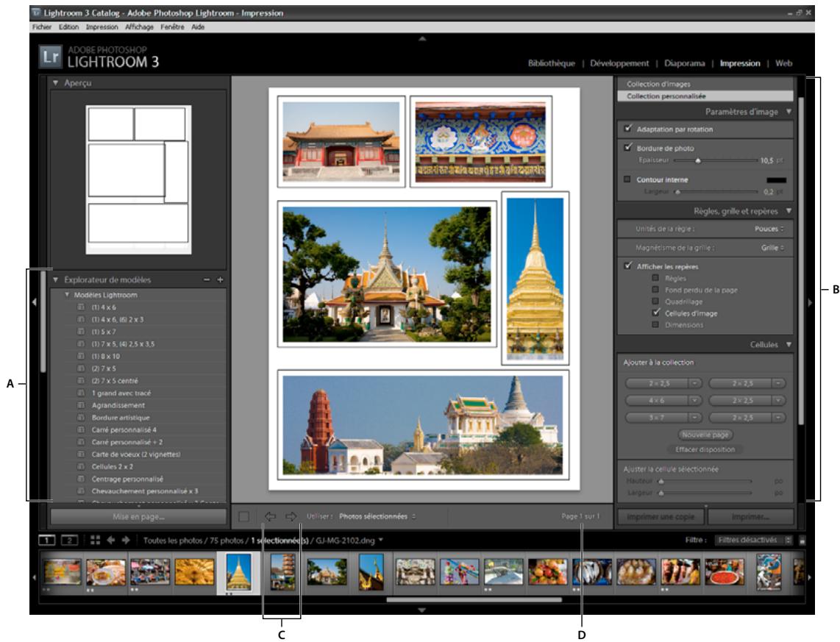Go to previous page with left arrow
This screenshot has height=642, width=840.
(x=270, y=516)
